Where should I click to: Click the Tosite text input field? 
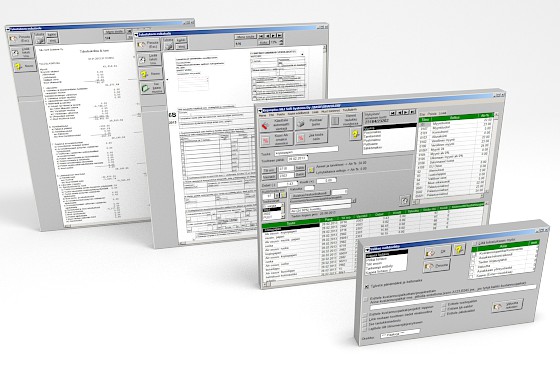pyautogui.click(x=306, y=151)
